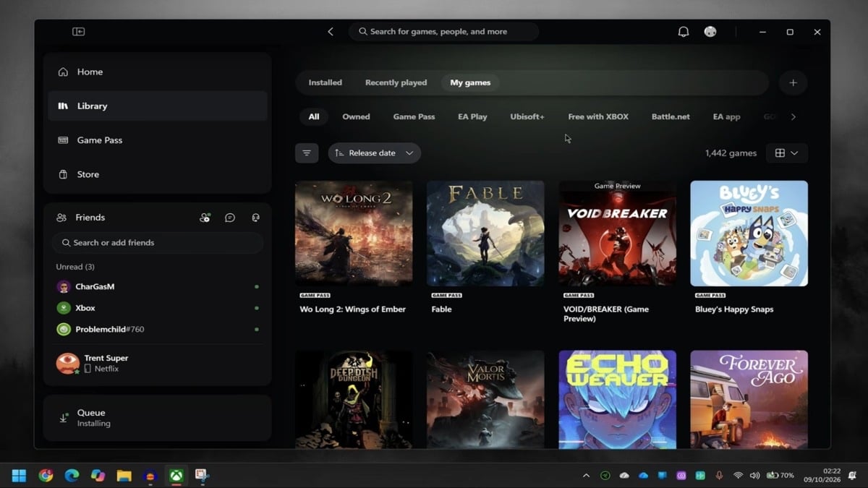The width and height of the screenshot is (868, 488).
Task: Select the All filter chip
Action: click(314, 116)
